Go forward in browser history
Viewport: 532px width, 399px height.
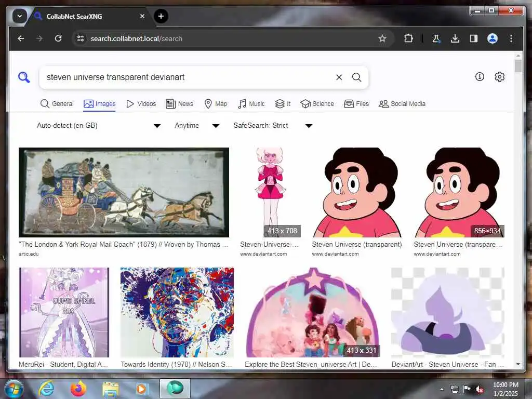[39, 38]
